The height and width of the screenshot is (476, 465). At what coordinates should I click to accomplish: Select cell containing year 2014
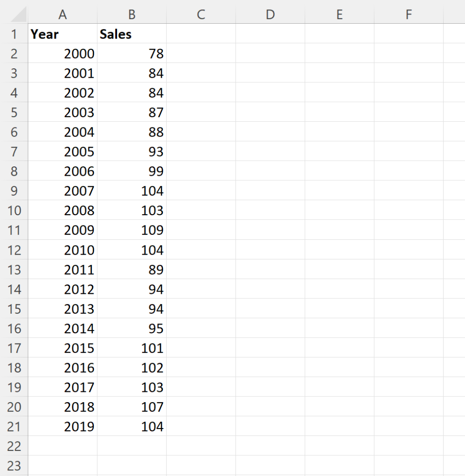coord(63,328)
